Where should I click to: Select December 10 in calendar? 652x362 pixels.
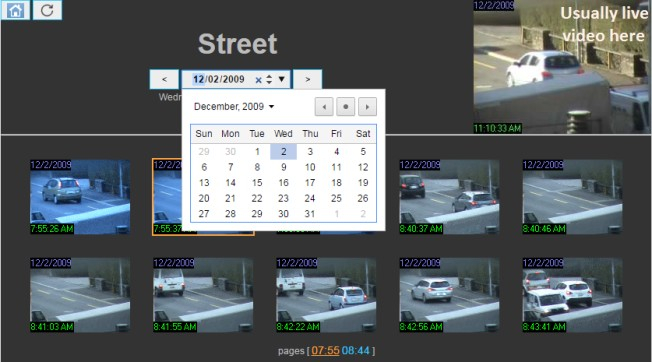click(x=310, y=167)
